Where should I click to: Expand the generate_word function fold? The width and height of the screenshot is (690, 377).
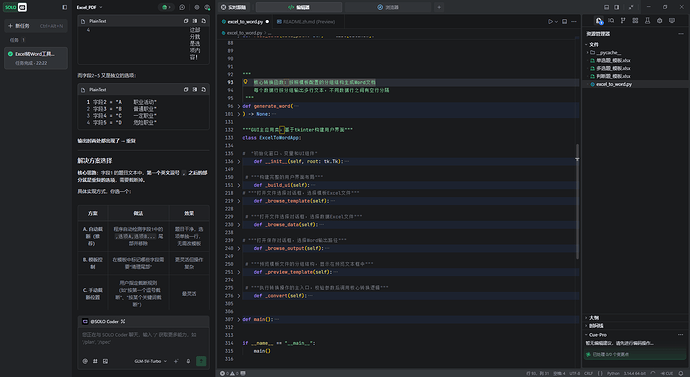click(x=239, y=106)
